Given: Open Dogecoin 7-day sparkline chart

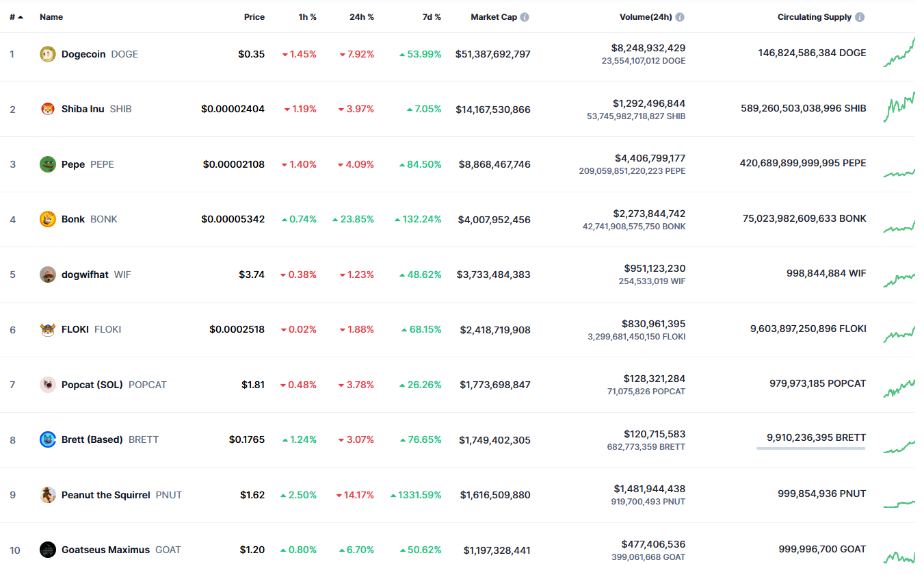Looking at the screenshot, I should tap(899, 53).
